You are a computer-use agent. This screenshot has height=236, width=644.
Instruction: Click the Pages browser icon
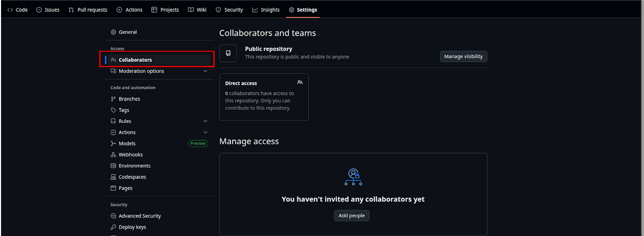pyautogui.click(x=114, y=188)
